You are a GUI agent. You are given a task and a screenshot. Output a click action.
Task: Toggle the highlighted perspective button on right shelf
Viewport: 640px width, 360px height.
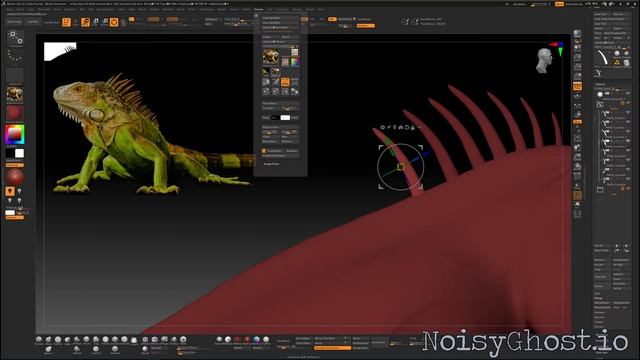pos(577,86)
